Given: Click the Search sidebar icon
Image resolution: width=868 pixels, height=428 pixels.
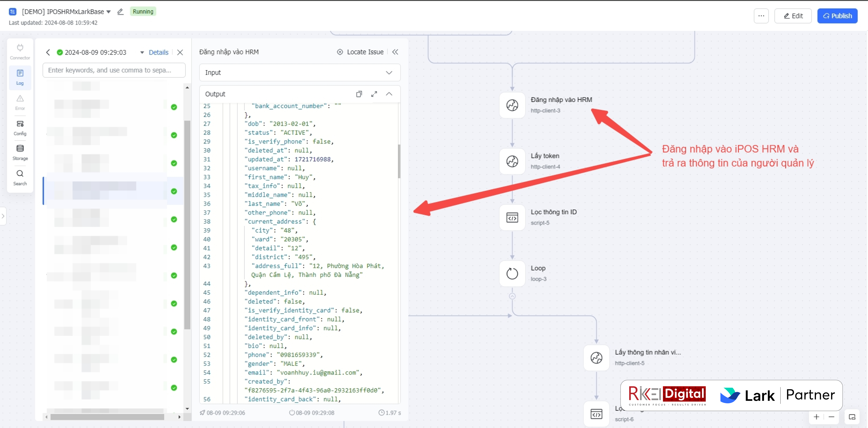Looking at the screenshot, I should [20, 177].
